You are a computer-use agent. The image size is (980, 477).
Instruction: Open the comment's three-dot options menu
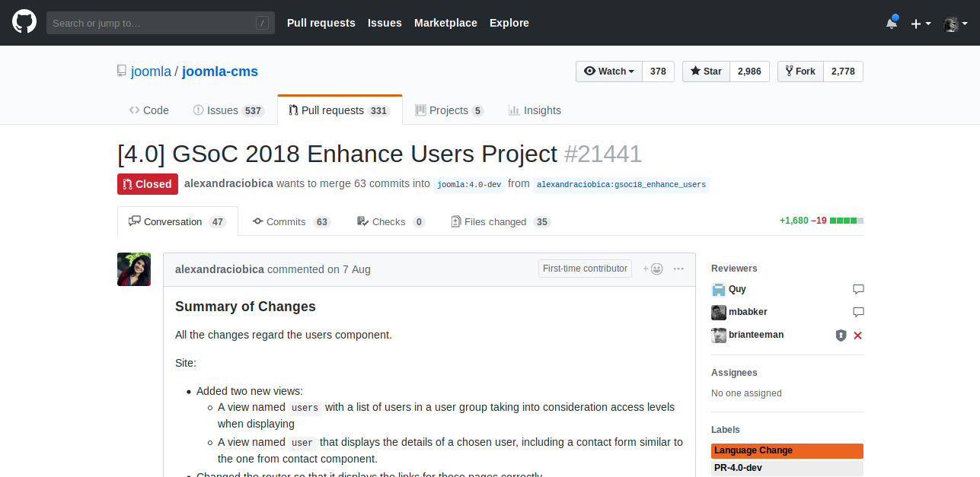[678, 269]
